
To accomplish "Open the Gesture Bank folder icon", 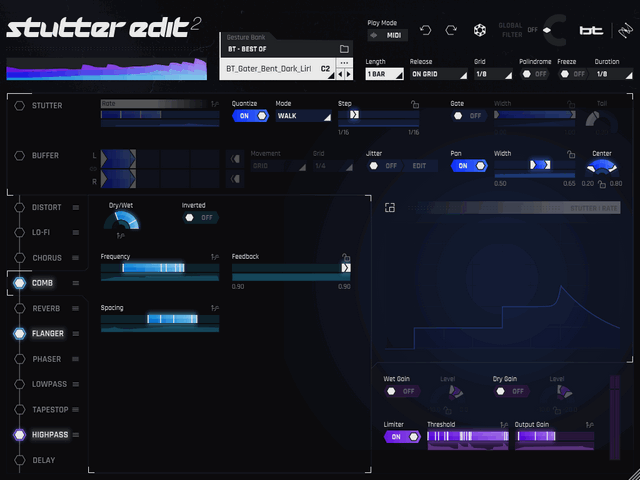I will point(343,48).
